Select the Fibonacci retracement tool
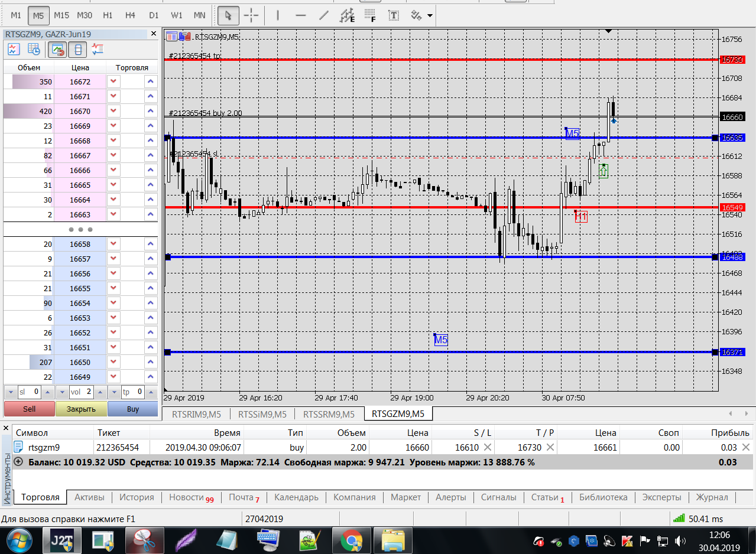 tap(371, 15)
